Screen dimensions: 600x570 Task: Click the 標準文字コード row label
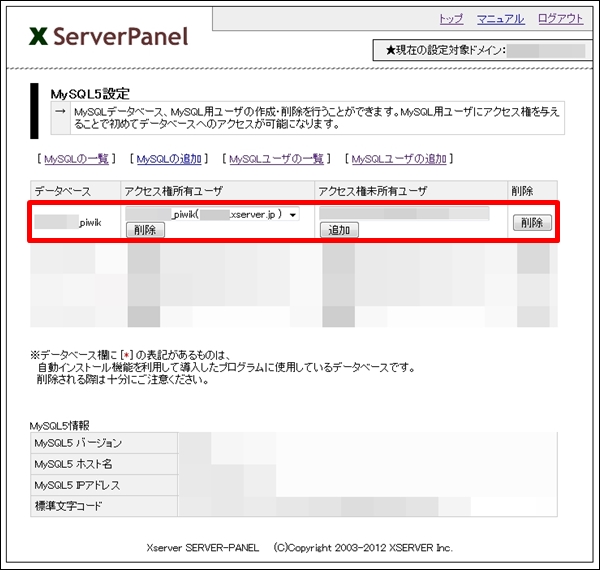104,506
